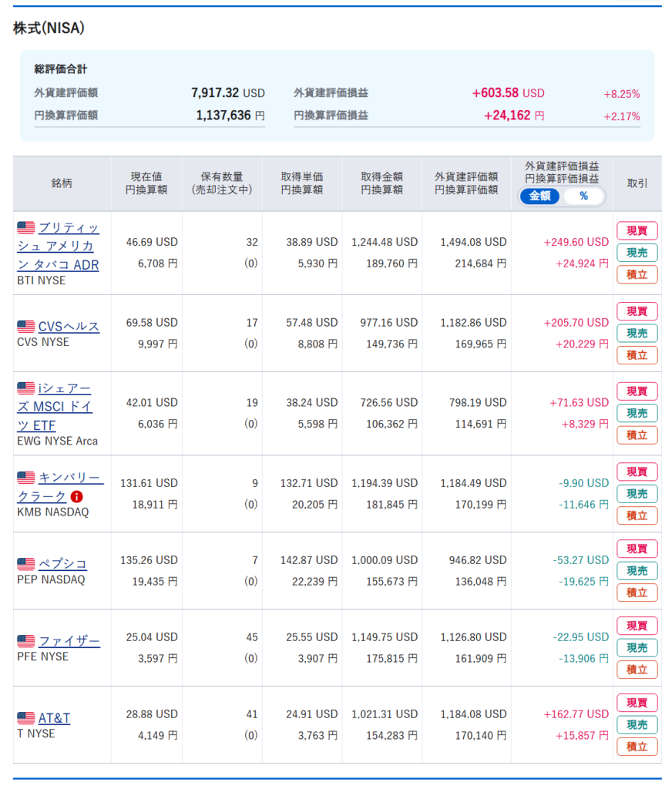Select KMB loss -9.90 USD
This screenshot has height=789, width=672.
click(x=584, y=483)
